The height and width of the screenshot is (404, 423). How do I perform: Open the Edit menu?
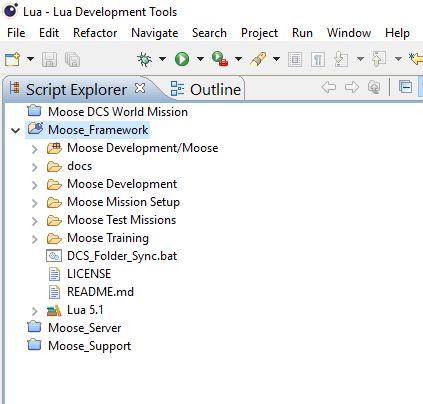click(x=49, y=33)
